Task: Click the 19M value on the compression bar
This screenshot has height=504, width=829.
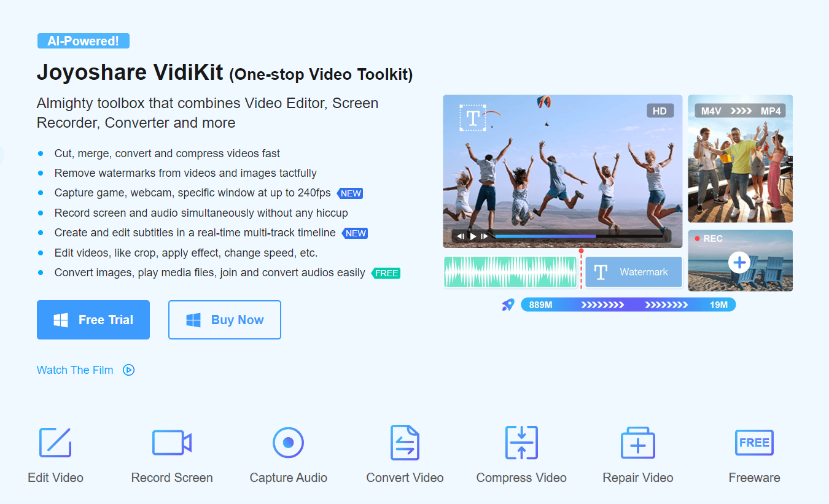Action: pyautogui.click(x=718, y=305)
